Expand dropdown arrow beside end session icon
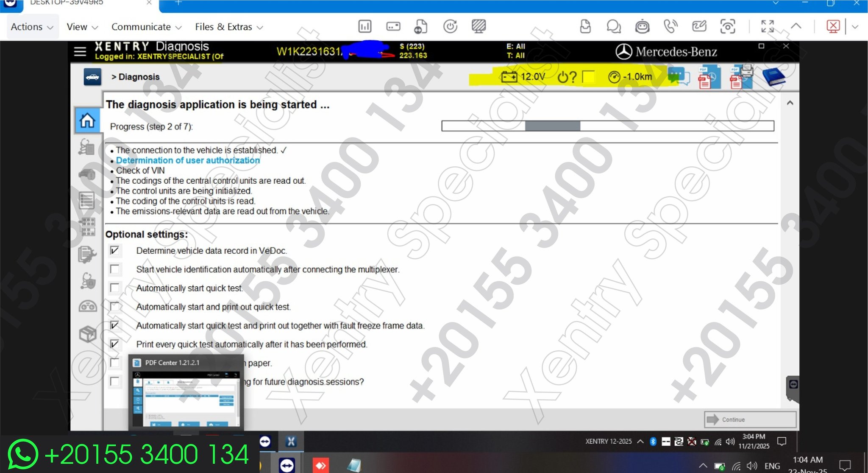868x473 pixels. (x=855, y=27)
